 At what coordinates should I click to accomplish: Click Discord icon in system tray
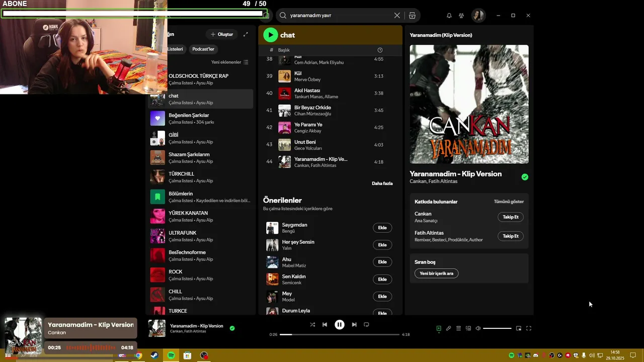535,355
